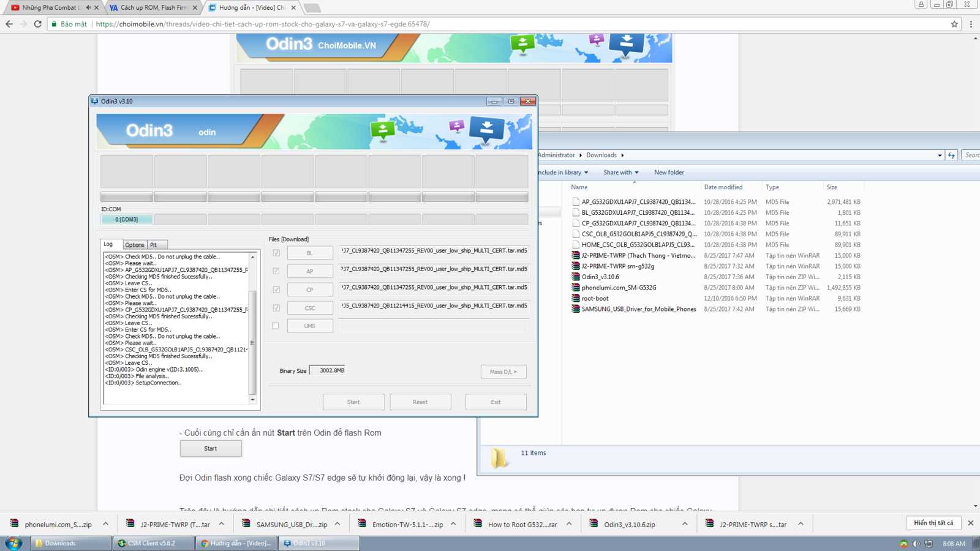The image size is (980, 551).
Task: Click the bookmark star icon in address bar
Action: pos(954,24)
